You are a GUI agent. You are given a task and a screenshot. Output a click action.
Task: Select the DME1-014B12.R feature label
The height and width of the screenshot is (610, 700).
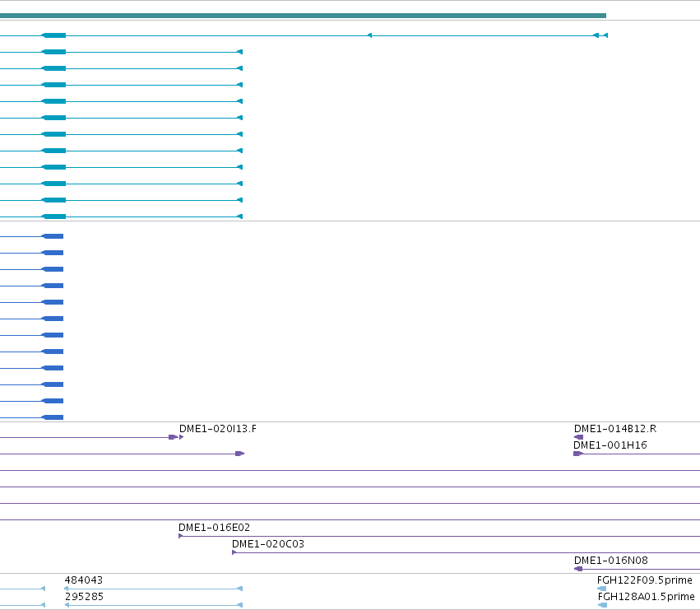click(615, 429)
